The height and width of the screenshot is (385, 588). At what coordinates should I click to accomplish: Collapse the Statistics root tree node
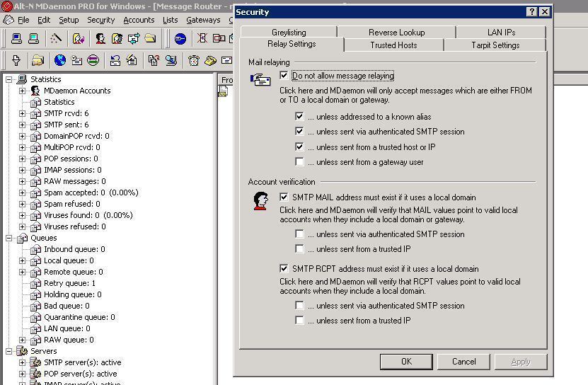(8, 79)
